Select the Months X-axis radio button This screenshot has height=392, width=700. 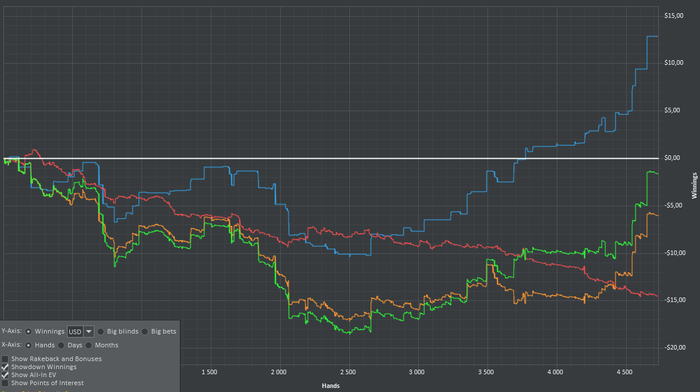click(x=88, y=345)
